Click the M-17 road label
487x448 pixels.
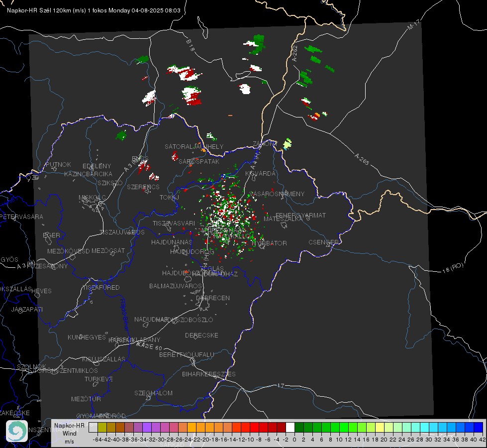click(x=413, y=25)
